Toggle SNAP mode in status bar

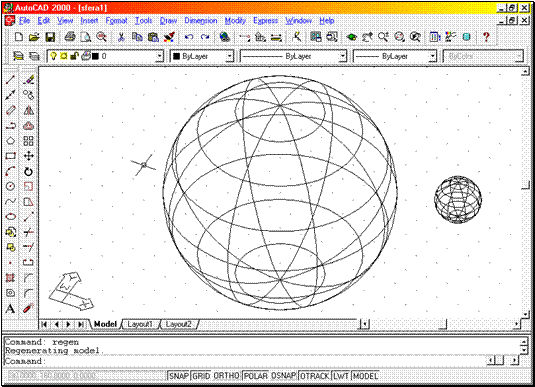[x=179, y=376]
